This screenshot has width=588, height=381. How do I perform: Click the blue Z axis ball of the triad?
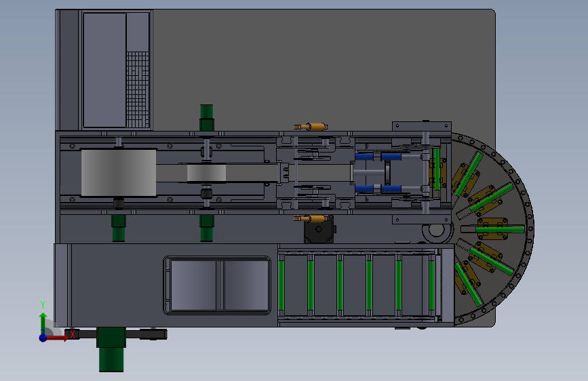(x=43, y=338)
